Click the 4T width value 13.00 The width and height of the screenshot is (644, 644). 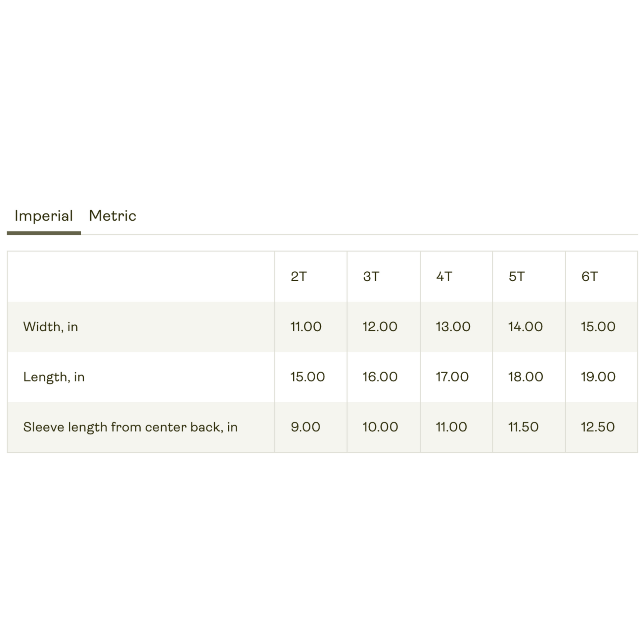pyautogui.click(x=453, y=327)
